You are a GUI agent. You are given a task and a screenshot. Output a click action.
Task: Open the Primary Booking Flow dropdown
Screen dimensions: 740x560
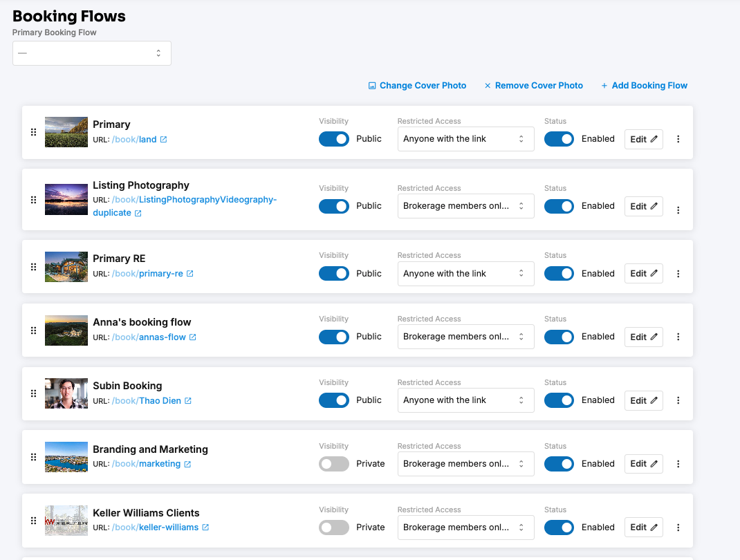[x=91, y=53]
